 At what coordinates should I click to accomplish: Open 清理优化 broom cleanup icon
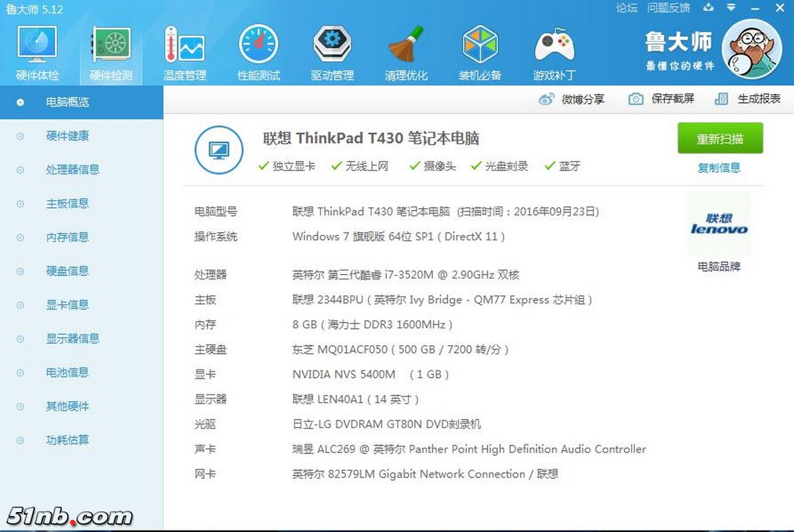coord(406,53)
